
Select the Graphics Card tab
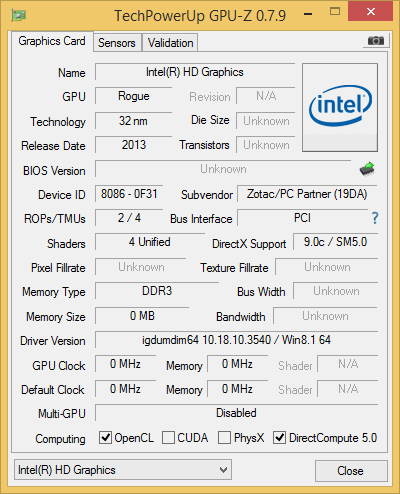click(52, 41)
